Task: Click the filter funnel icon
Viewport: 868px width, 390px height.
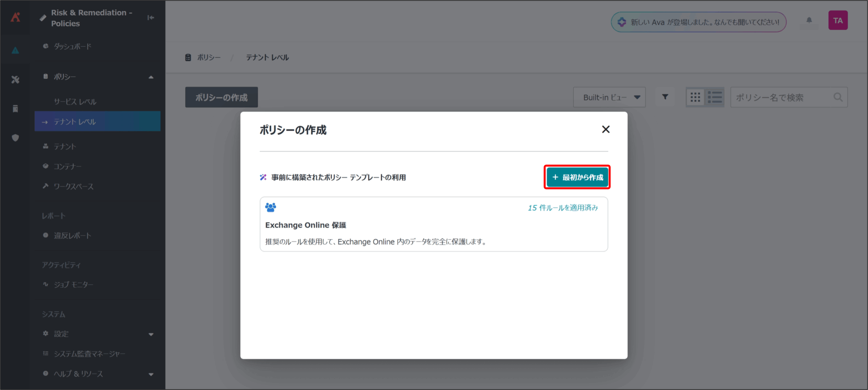Action: (x=665, y=97)
